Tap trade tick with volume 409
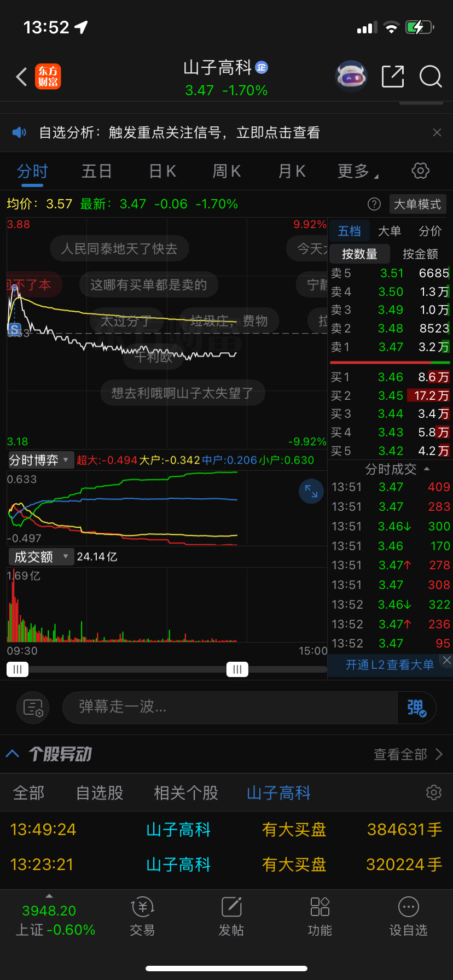Viewport: 453px width, 980px height. tap(391, 487)
